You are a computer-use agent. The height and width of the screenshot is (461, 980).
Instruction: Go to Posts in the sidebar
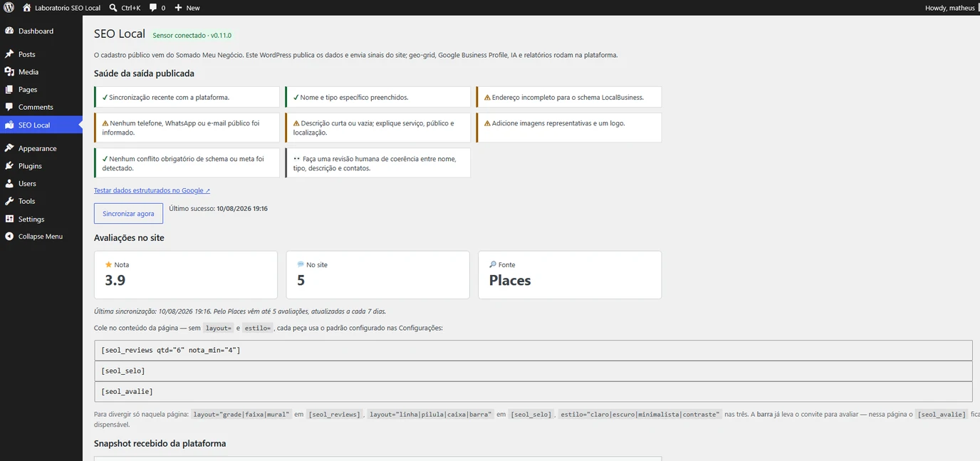pyautogui.click(x=41, y=54)
